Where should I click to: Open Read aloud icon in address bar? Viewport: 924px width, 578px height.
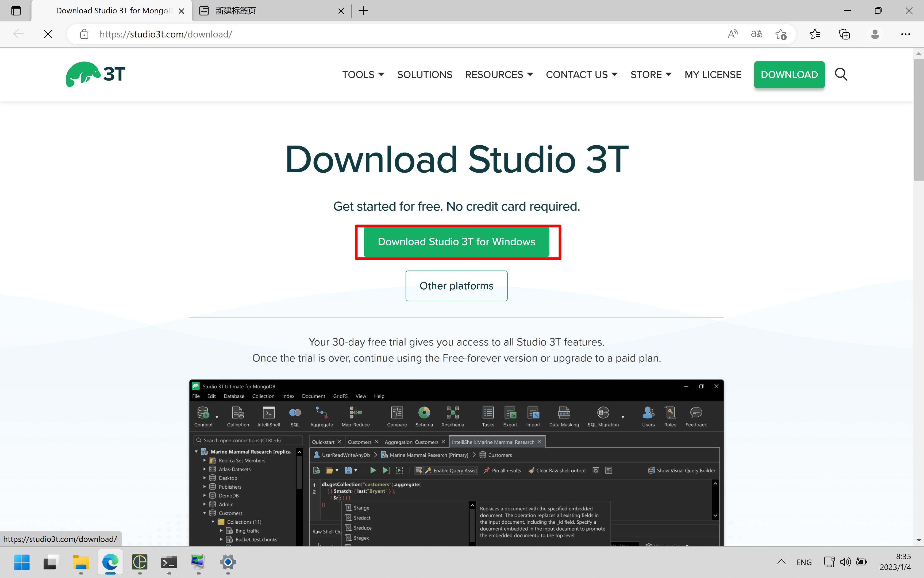point(732,34)
